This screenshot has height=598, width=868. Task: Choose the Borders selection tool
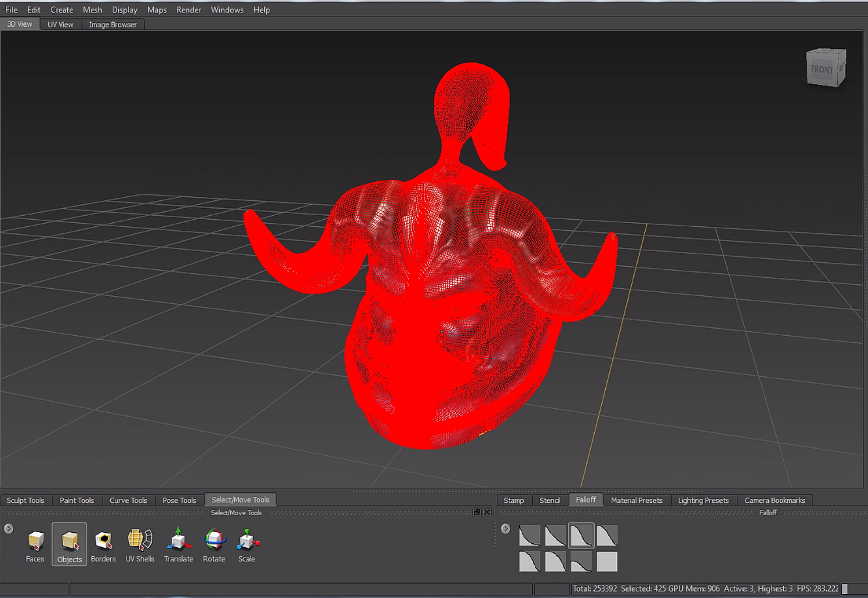pos(103,545)
